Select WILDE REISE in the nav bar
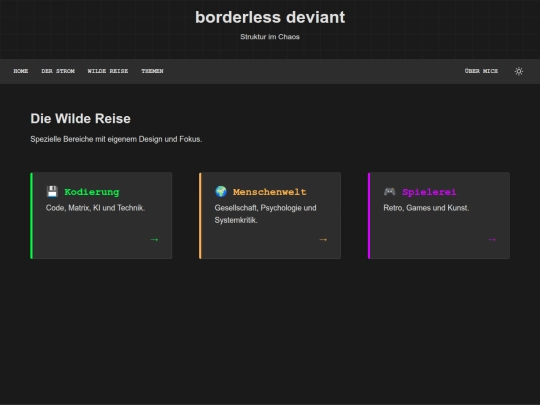 [108, 71]
